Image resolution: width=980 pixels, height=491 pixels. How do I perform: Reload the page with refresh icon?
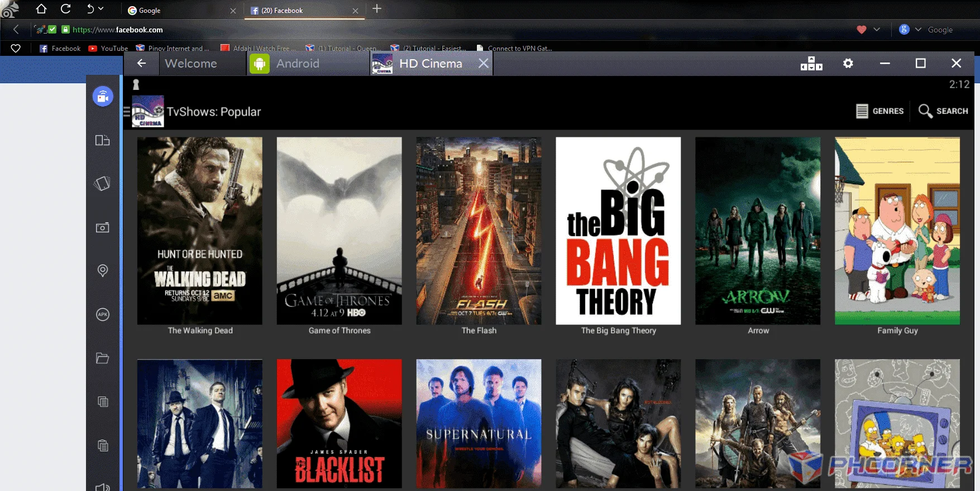(x=65, y=8)
